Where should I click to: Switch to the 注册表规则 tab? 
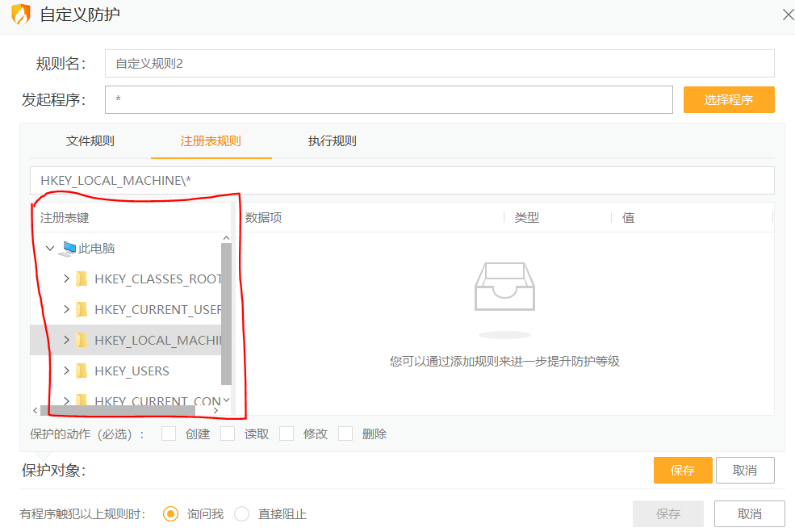click(x=211, y=141)
